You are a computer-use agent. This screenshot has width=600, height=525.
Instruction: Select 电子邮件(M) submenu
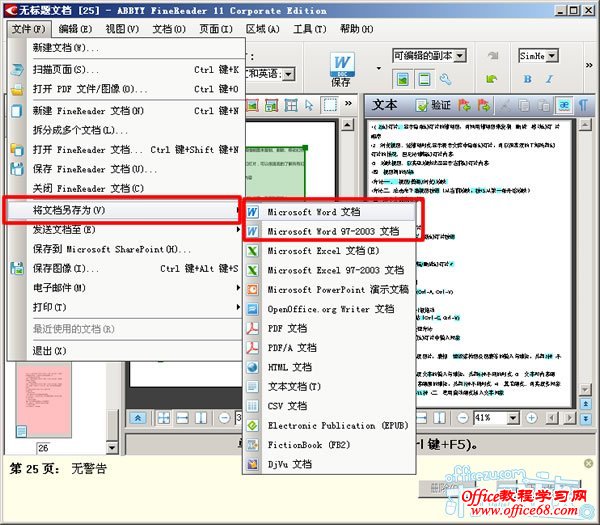point(124,288)
